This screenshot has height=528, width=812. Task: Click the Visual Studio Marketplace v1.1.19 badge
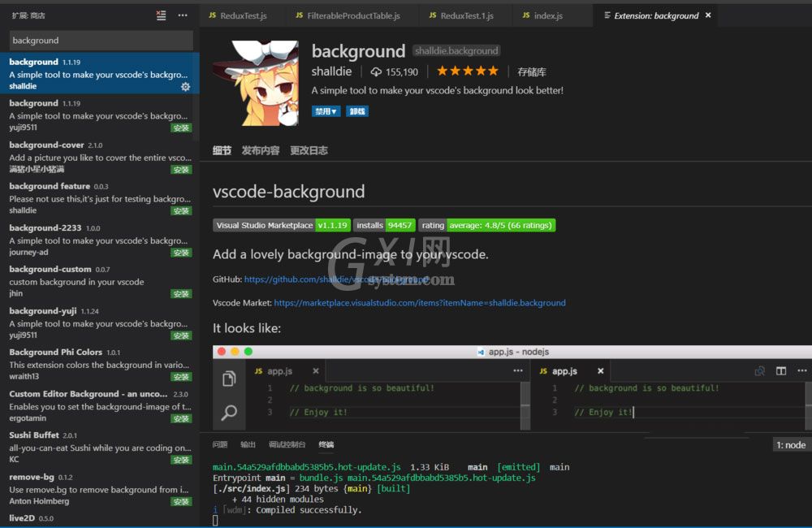click(x=282, y=225)
